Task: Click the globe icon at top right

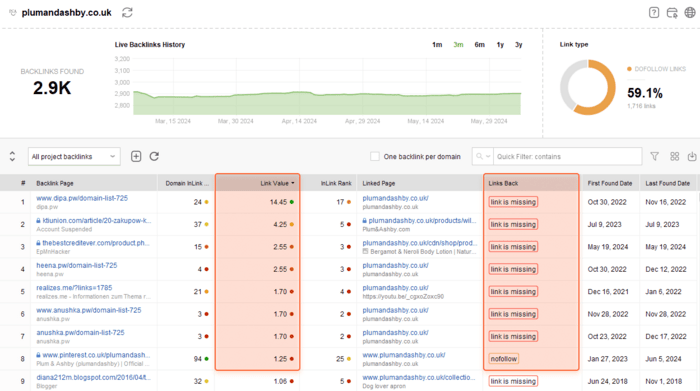Action: (x=690, y=12)
